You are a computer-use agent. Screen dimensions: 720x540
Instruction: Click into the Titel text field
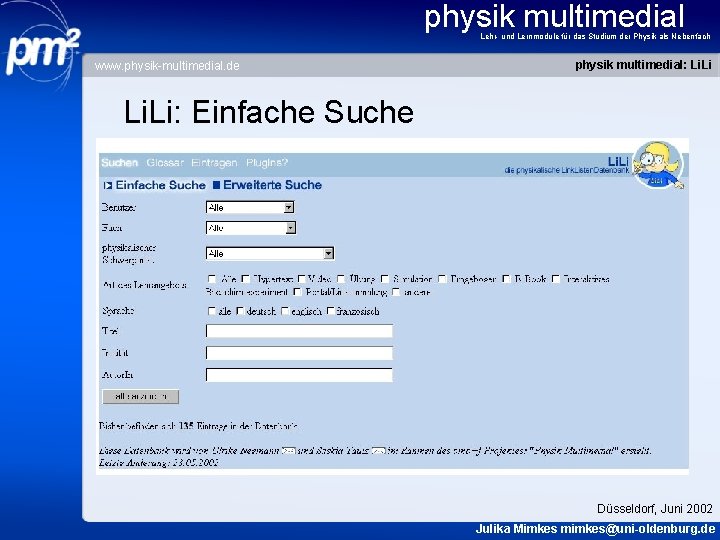(x=299, y=331)
